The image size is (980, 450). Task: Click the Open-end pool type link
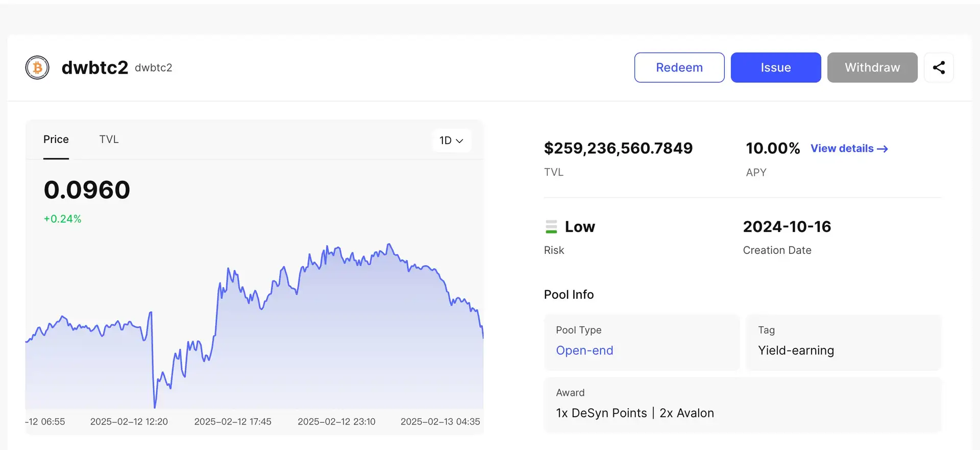point(584,350)
